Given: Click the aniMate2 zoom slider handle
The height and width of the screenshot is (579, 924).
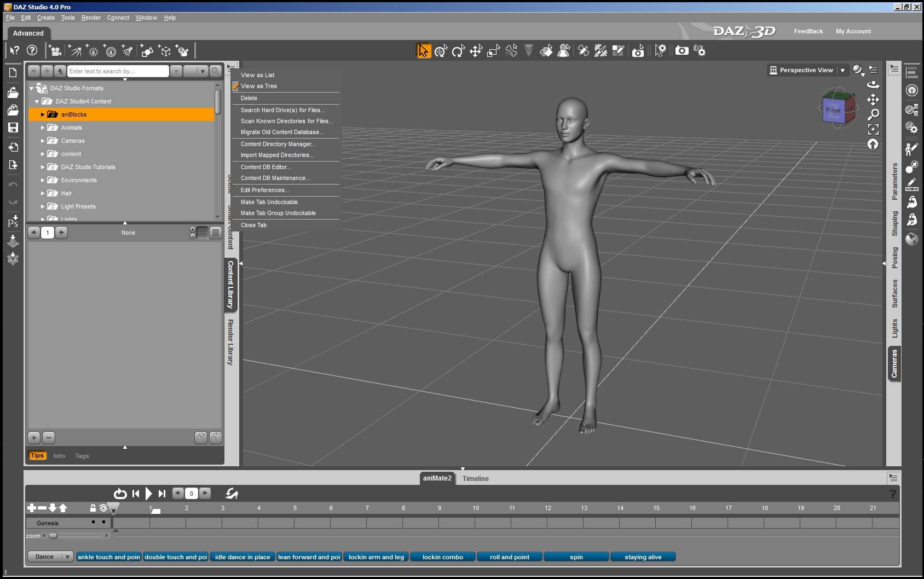Looking at the screenshot, I should [x=53, y=536].
